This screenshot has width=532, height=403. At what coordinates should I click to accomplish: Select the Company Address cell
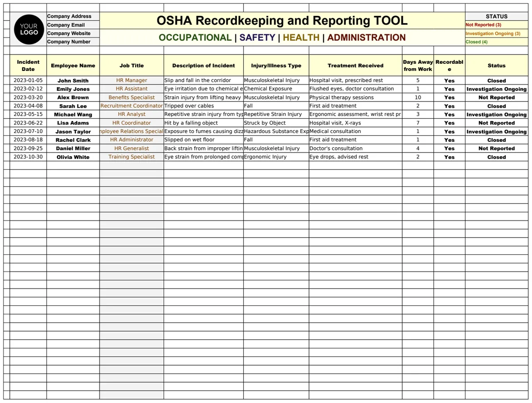click(73, 16)
